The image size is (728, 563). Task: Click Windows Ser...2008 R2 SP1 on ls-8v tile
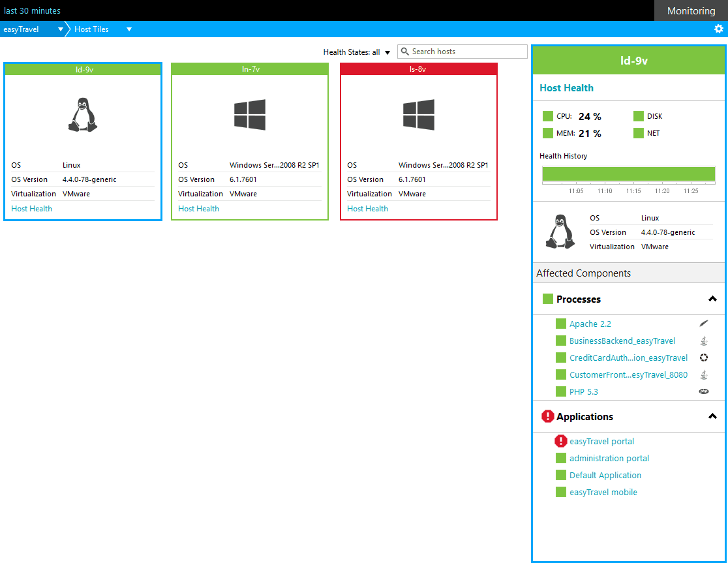[443, 165]
